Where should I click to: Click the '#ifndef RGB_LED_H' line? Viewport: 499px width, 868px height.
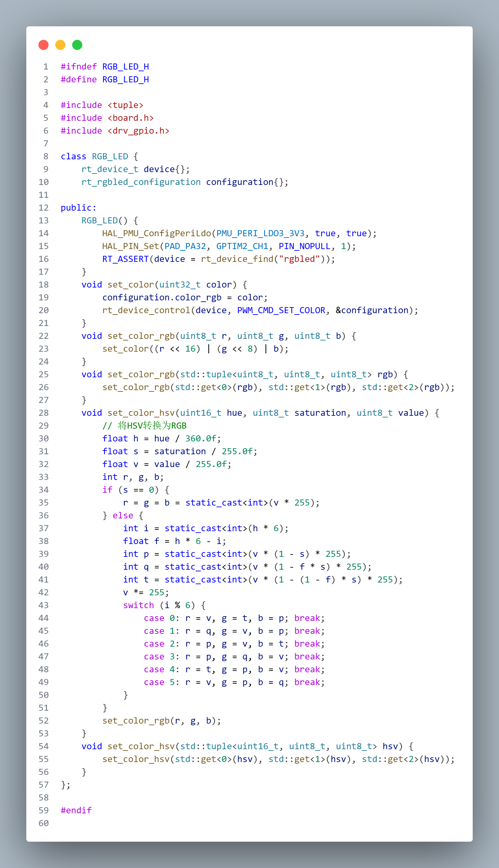(x=105, y=66)
